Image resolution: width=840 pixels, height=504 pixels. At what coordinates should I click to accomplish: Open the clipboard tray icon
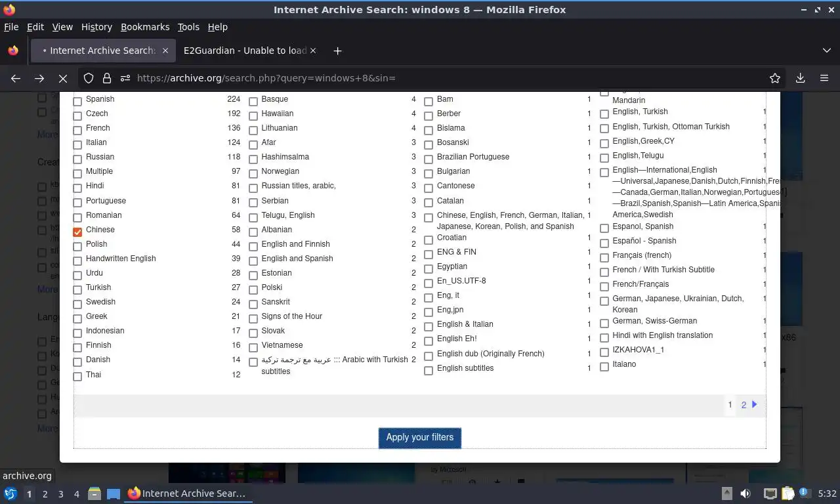(788, 493)
